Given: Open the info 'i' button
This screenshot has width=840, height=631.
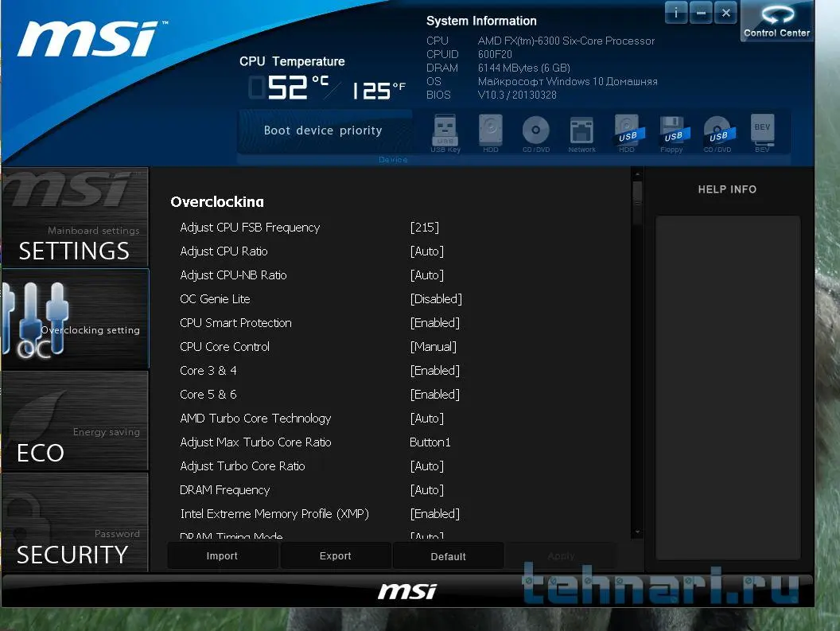Looking at the screenshot, I should point(676,12).
